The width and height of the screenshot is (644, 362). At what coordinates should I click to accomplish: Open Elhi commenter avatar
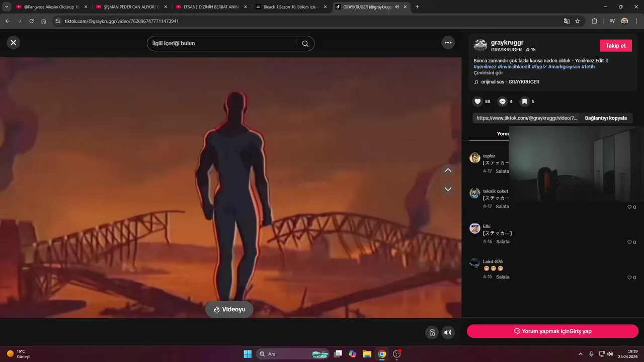coord(475,228)
